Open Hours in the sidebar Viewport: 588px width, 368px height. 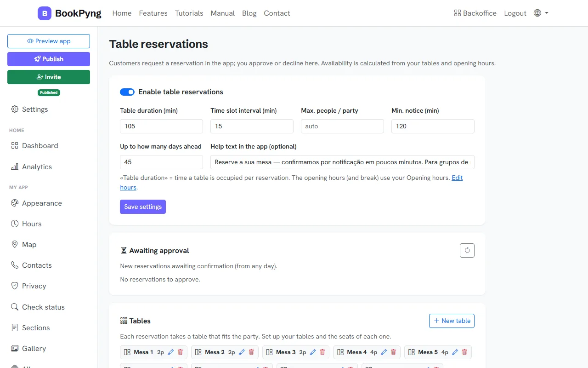click(x=49, y=224)
